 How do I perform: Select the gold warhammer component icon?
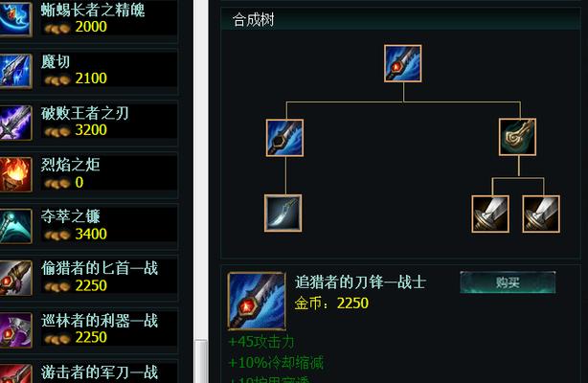(x=517, y=137)
